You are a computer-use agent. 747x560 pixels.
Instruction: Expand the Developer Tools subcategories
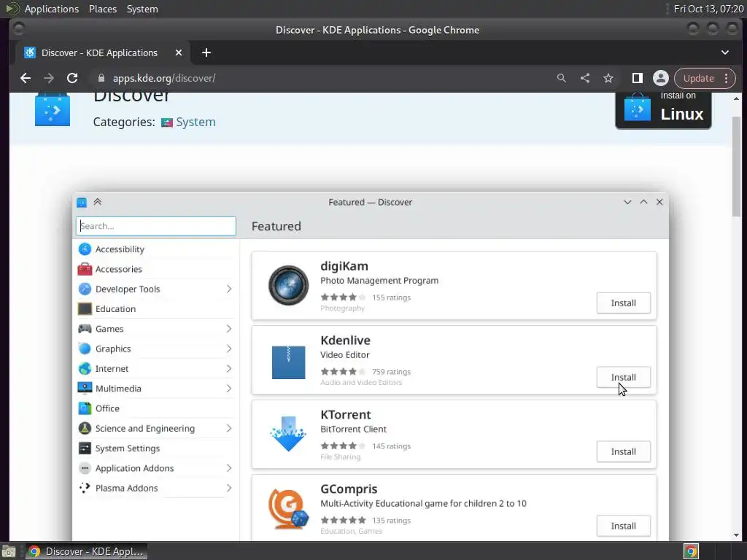229,289
